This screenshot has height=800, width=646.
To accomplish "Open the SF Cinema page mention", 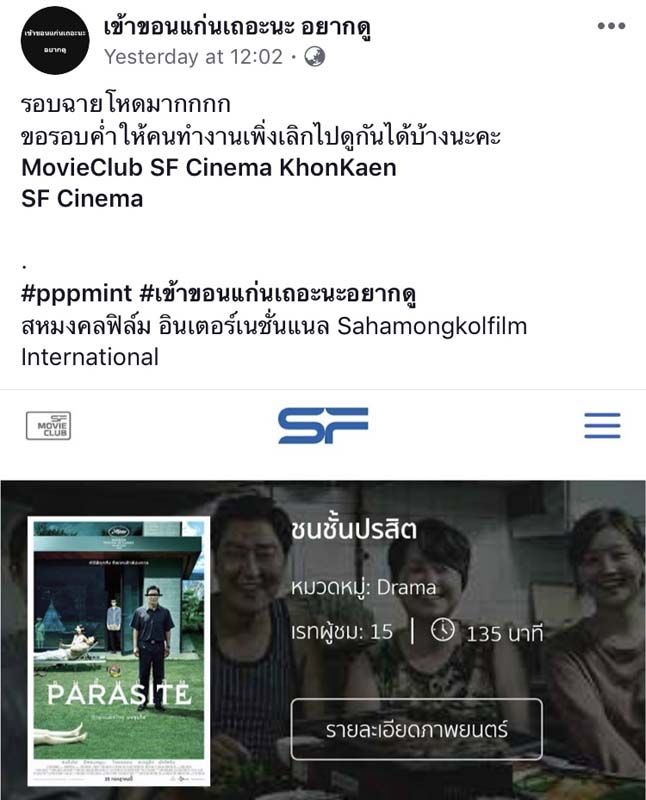I will point(82,198).
